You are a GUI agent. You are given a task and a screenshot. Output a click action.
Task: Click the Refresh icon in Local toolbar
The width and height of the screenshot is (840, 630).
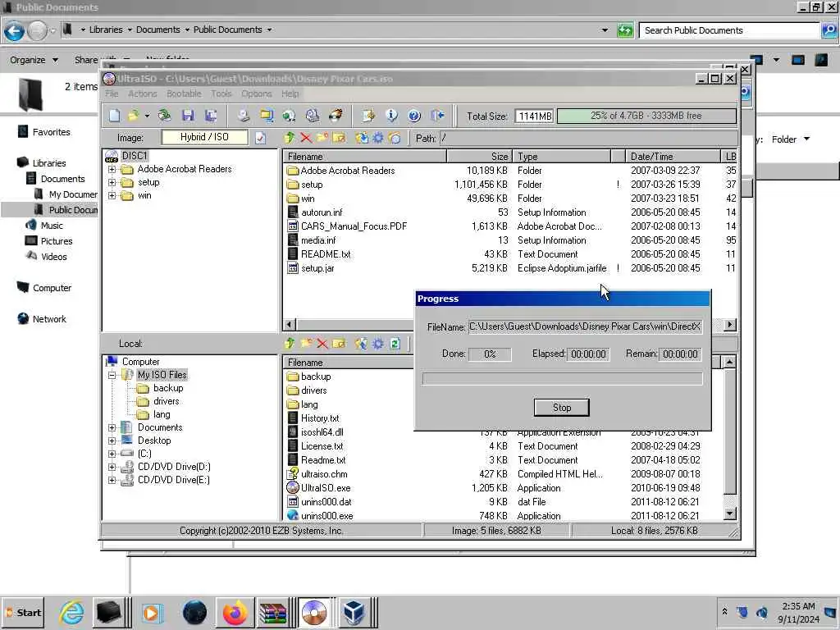[x=395, y=344]
